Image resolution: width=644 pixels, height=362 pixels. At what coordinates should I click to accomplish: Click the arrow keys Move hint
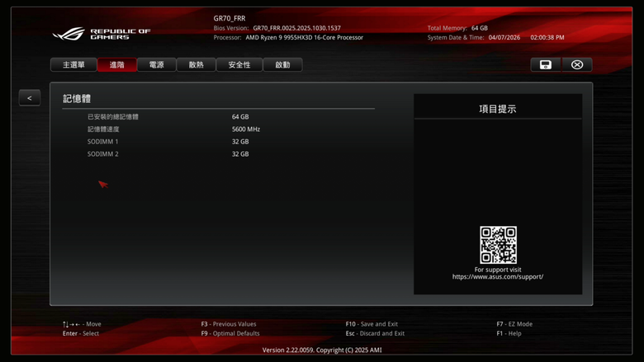pyautogui.click(x=82, y=324)
